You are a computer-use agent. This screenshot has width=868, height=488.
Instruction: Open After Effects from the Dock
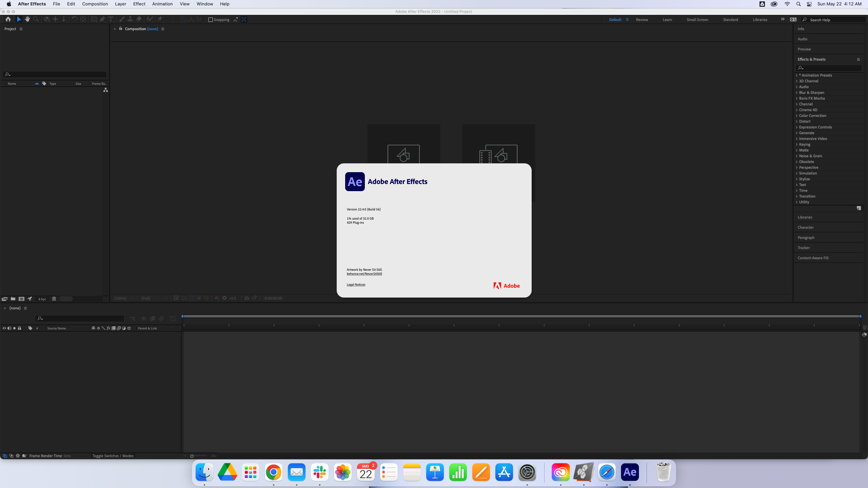(630, 472)
